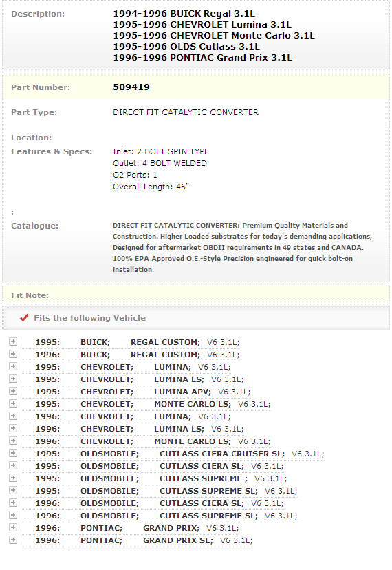Click arrow icon beside 1996 Chevrolet Lumina LS
This screenshot has width=392, height=570.
[x=13, y=428]
